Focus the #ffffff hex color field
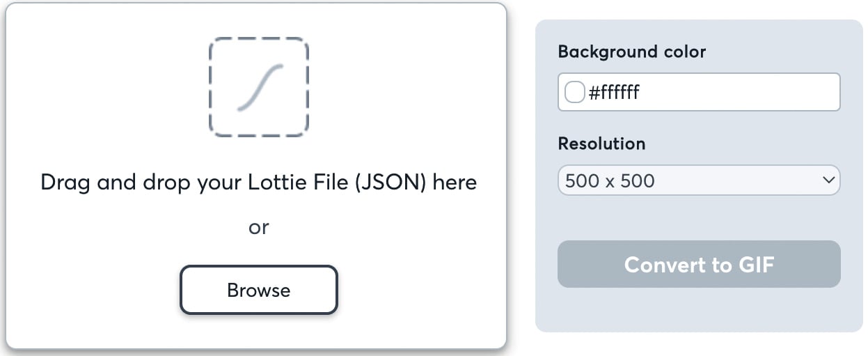 click(x=710, y=92)
